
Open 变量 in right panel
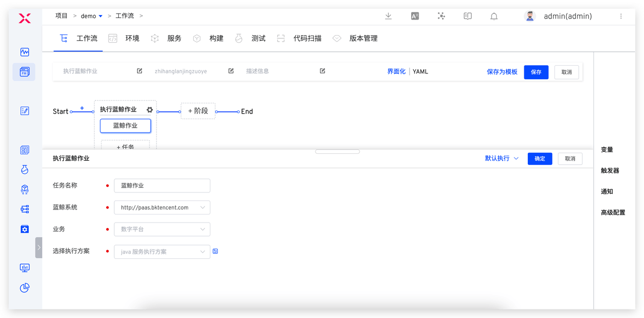click(607, 150)
